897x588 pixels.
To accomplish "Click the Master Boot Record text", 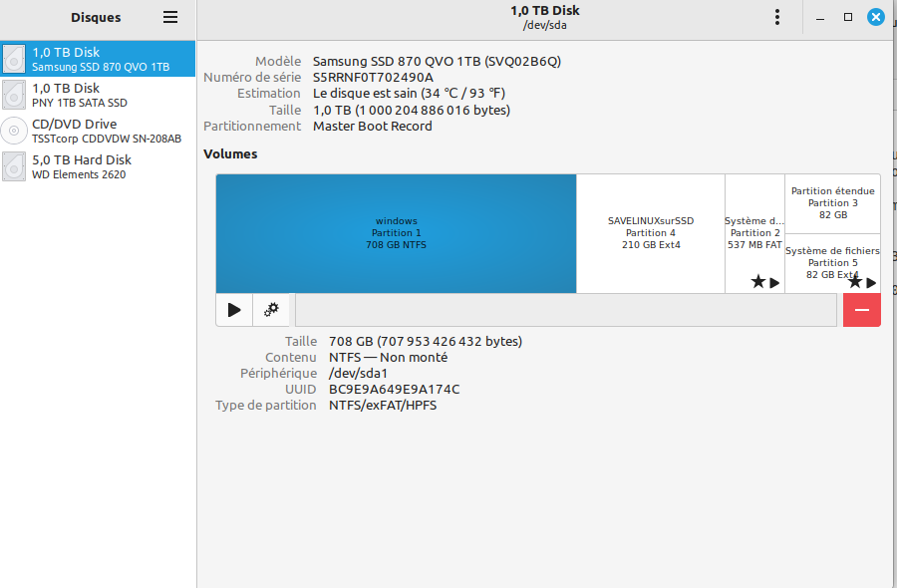I will pos(373,127).
